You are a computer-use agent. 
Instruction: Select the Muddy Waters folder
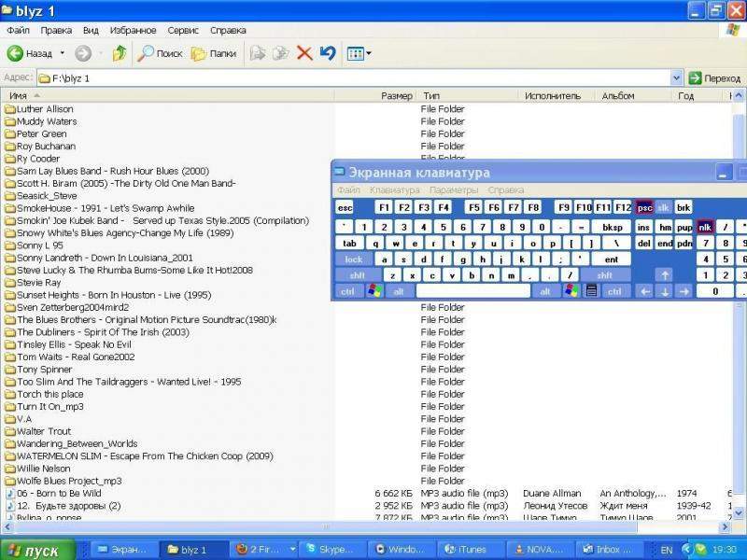(x=41, y=121)
